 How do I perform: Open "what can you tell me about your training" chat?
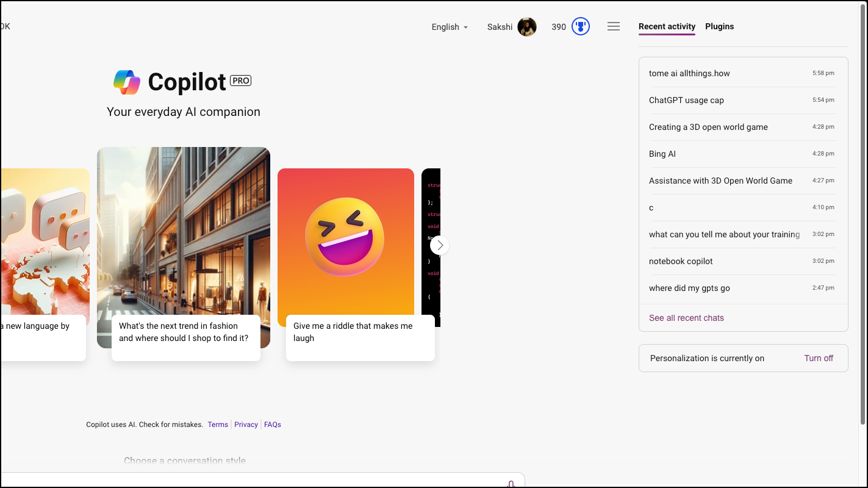(742, 234)
